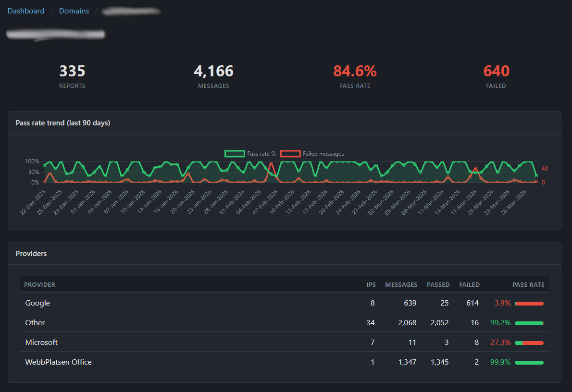Image resolution: width=572 pixels, height=392 pixels.
Task: Sort table by the PROVIDER column header
Action: coord(40,284)
